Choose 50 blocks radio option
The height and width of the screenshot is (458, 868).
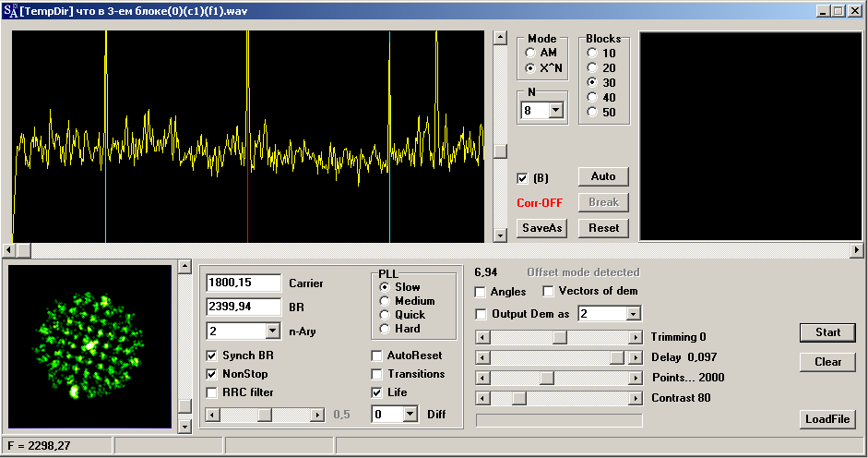(x=592, y=113)
